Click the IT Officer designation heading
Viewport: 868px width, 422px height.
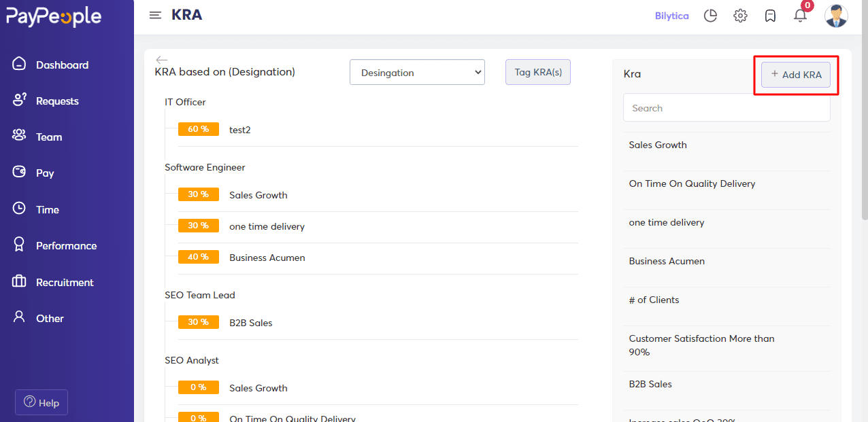click(185, 102)
